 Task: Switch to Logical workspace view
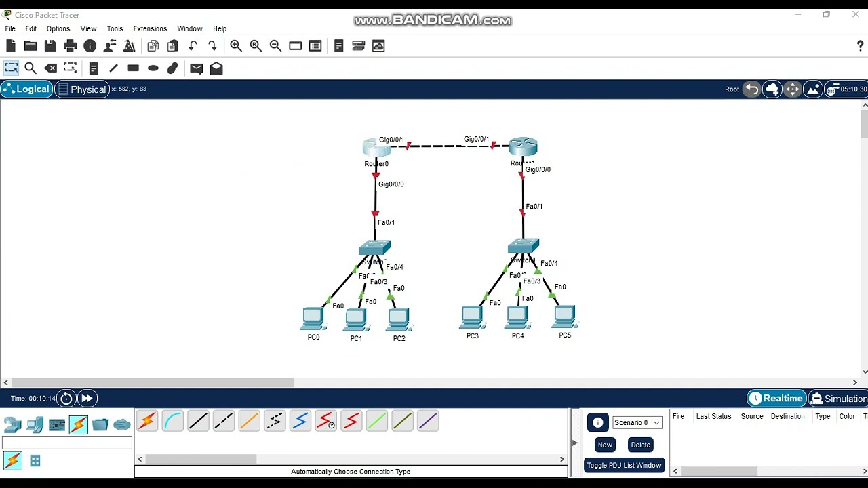click(26, 89)
